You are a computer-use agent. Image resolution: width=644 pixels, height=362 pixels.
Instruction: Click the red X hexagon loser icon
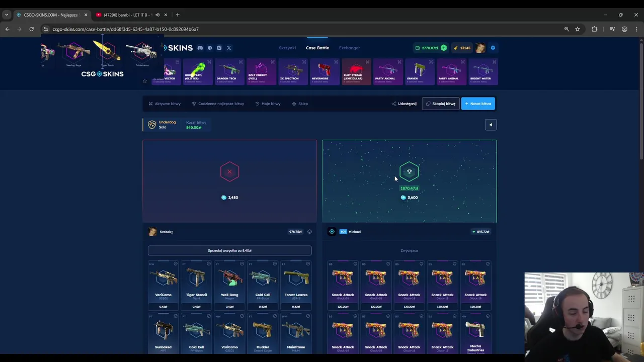pyautogui.click(x=229, y=172)
